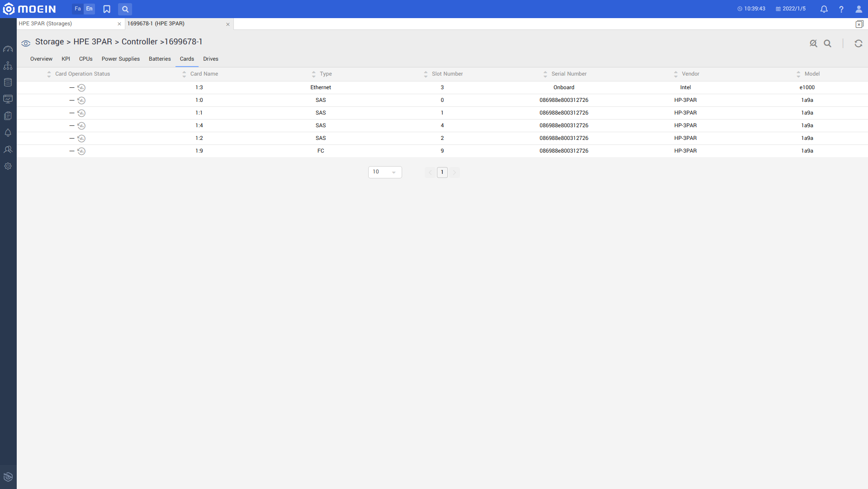Open reports clipboard icon in sidebar
Viewport: 868px width, 489px height.
tap(8, 116)
